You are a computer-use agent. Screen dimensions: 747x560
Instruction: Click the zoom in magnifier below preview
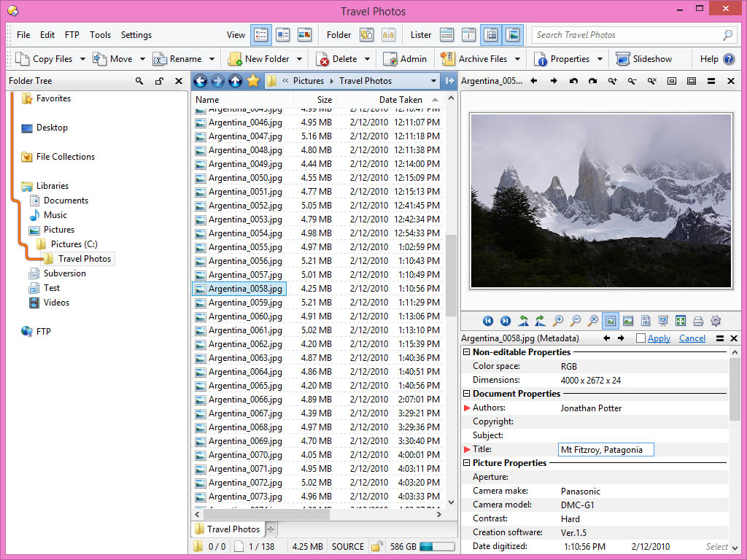(558, 321)
